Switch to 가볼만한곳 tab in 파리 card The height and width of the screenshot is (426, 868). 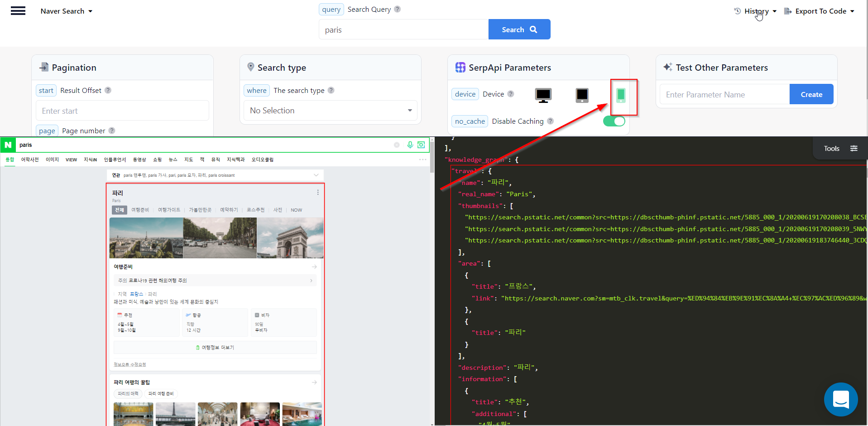(200, 210)
